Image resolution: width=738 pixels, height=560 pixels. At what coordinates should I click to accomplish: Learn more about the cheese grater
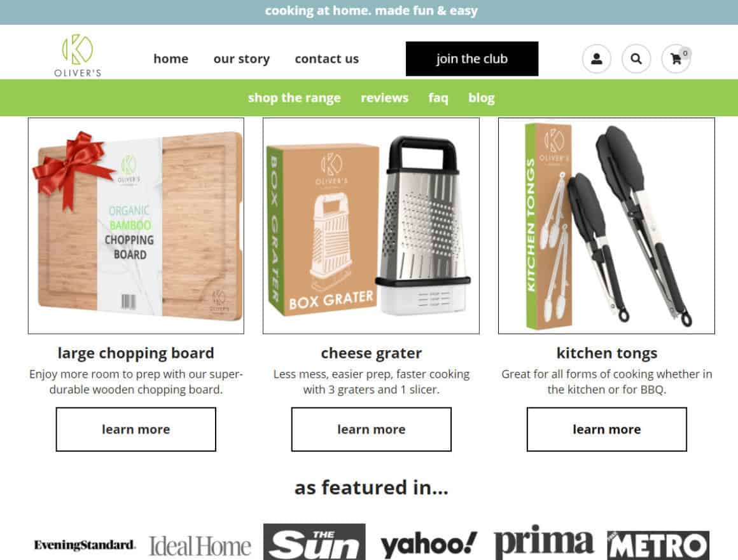(372, 429)
